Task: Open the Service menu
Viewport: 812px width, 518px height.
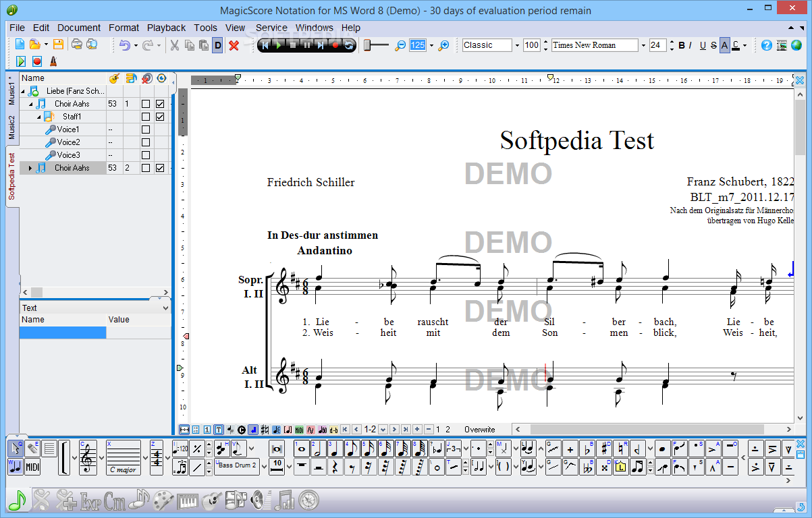Action: [271, 28]
